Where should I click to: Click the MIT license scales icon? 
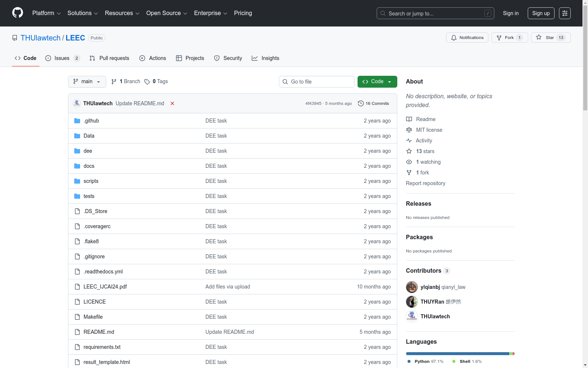pos(409,130)
